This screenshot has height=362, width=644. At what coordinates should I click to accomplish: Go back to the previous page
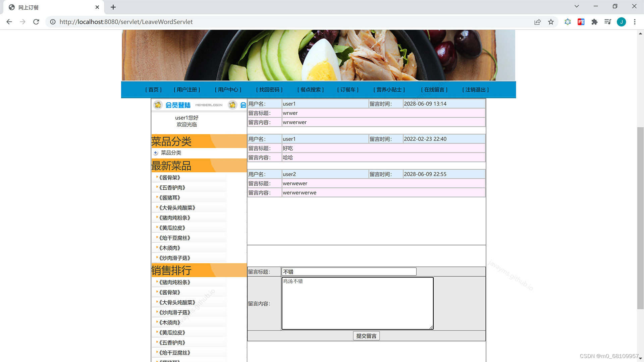pos(9,22)
